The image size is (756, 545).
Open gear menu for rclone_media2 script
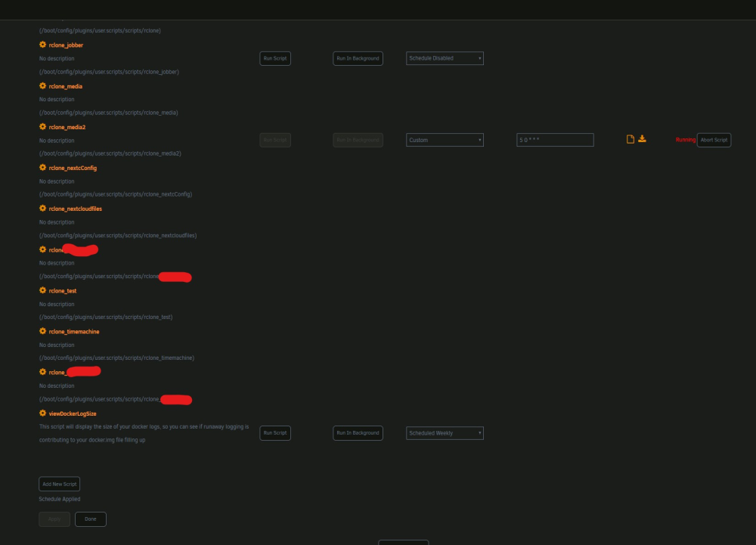[42, 127]
